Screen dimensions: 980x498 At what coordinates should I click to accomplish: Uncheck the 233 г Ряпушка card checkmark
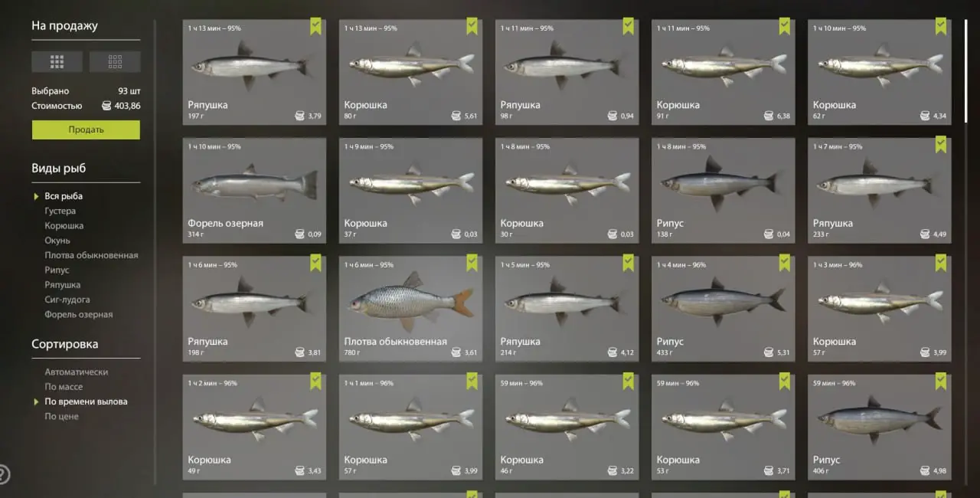coord(940,145)
